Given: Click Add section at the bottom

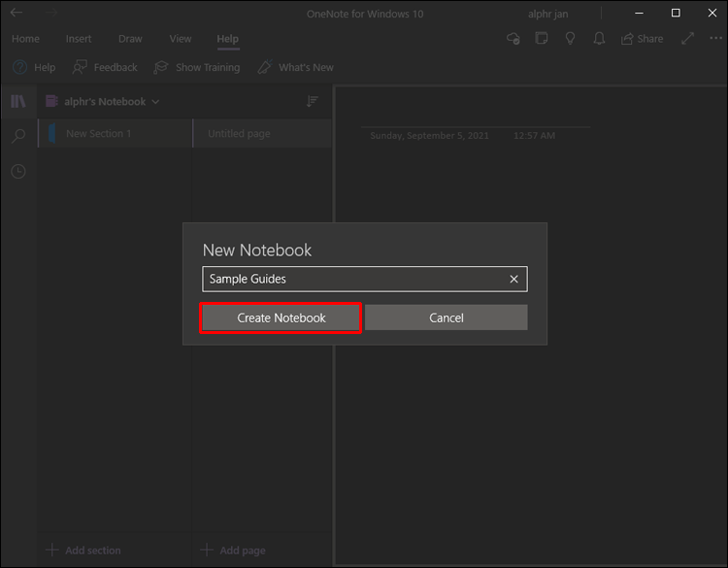Looking at the screenshot, I should click(83, 551).
